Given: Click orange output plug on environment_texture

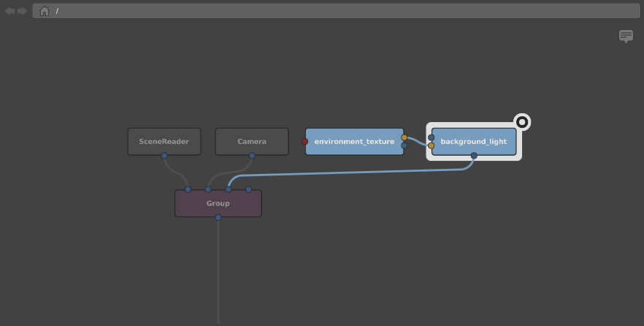Looking at the screenshot, I should coord(405,137).
